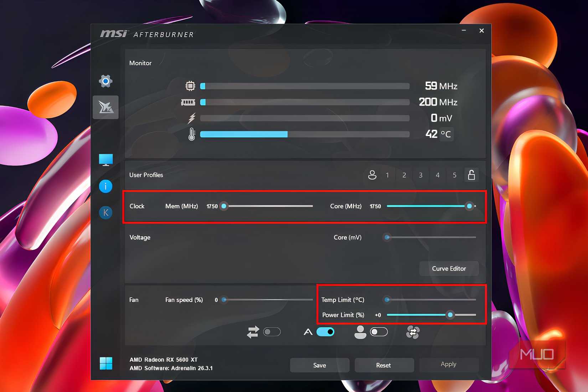This screenshot has width=588, height=392.
Task: Disable the Windows startup A toggle
Action: tap(325, 332)
